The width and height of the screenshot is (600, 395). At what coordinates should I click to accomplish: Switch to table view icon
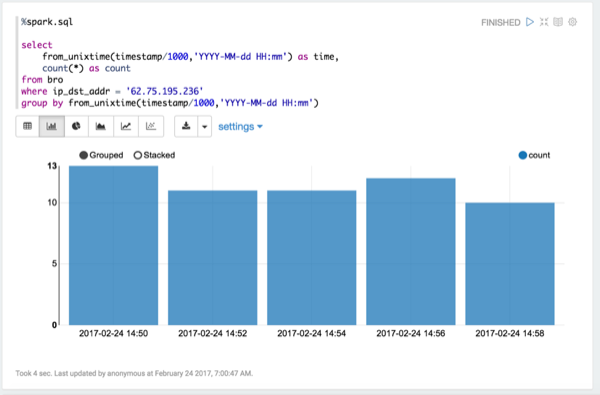(28, 126)
